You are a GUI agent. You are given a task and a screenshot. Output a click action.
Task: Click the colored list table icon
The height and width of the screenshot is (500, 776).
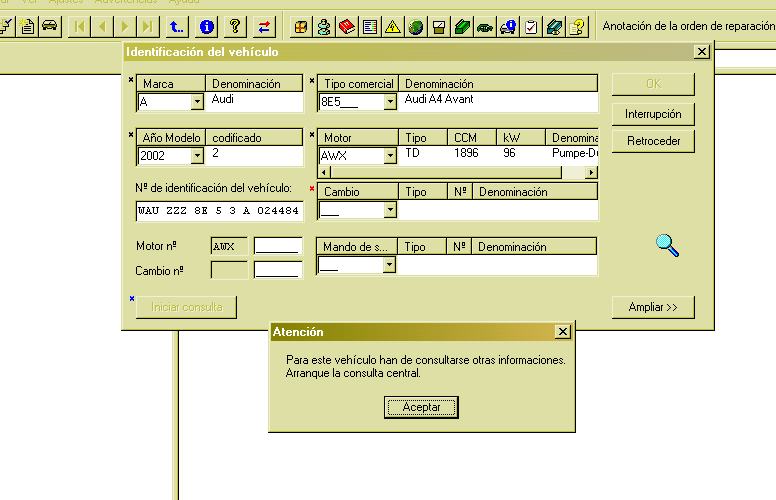[x=370, y=27]
